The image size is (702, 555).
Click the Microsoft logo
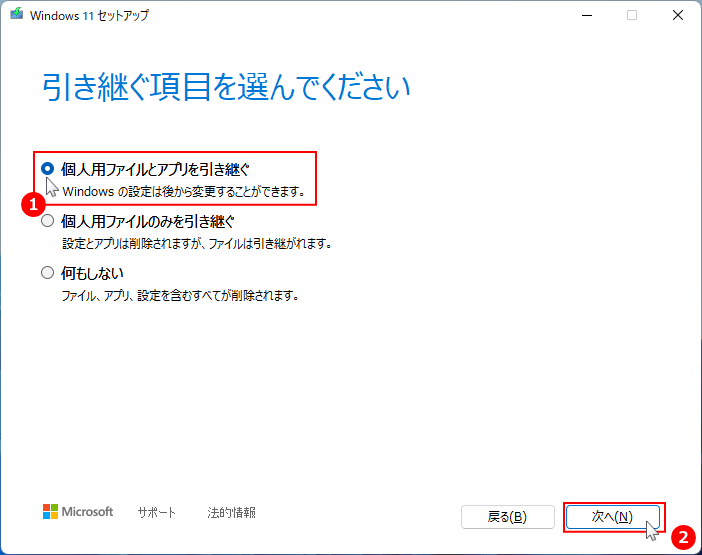pyautogui.click(x=78, y=512)
